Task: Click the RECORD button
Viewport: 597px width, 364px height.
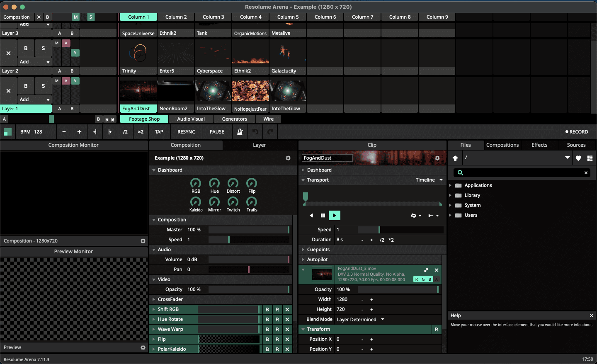Action: (x=577, y=132)
